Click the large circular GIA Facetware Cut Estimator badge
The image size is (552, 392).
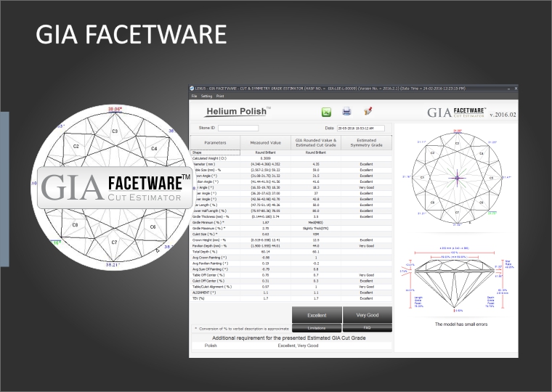[x=115, y=187]
